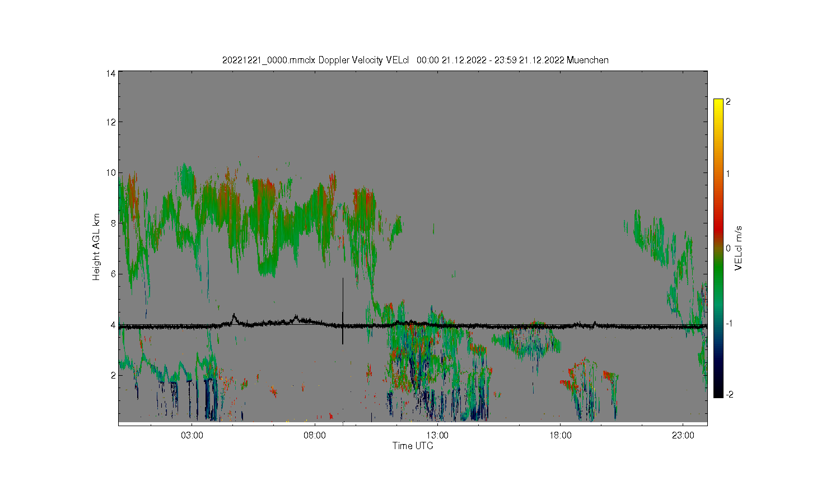Click the 'Time UTC' x-axis label

coord(413,446)
